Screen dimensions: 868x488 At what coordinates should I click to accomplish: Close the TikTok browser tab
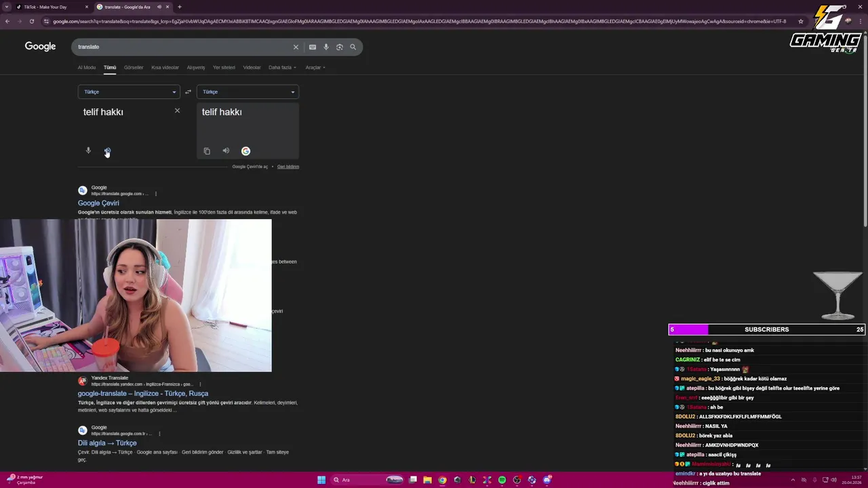click(87, 7)
